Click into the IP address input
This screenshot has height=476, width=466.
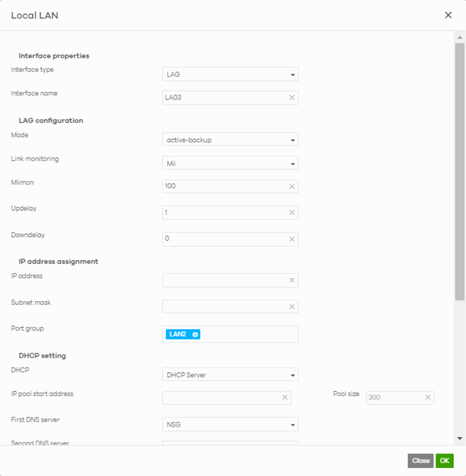point(225,280)
